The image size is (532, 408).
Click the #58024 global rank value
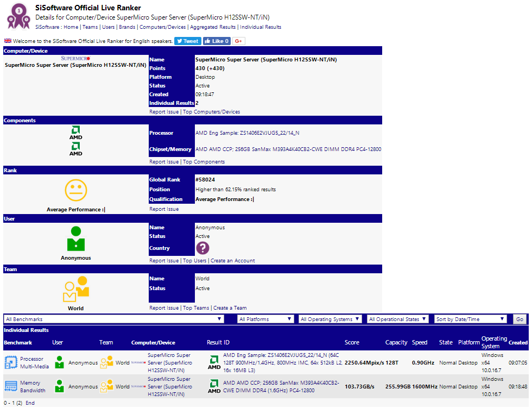(x=205, y=180)
